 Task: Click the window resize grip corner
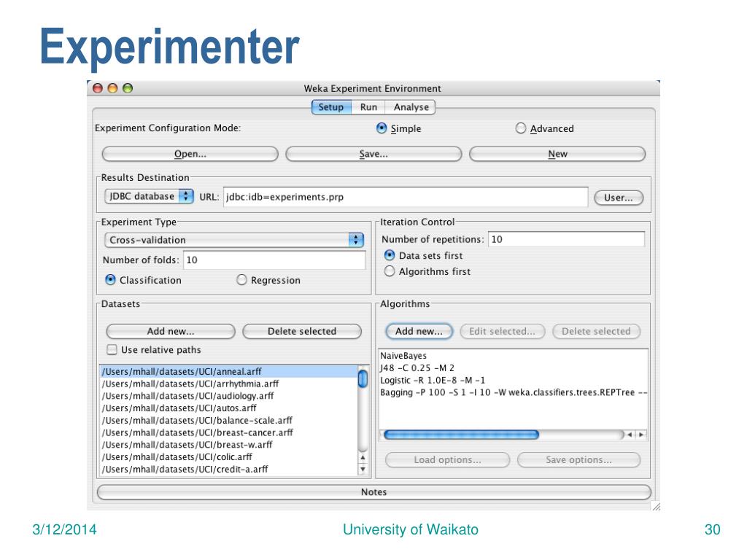656,507
